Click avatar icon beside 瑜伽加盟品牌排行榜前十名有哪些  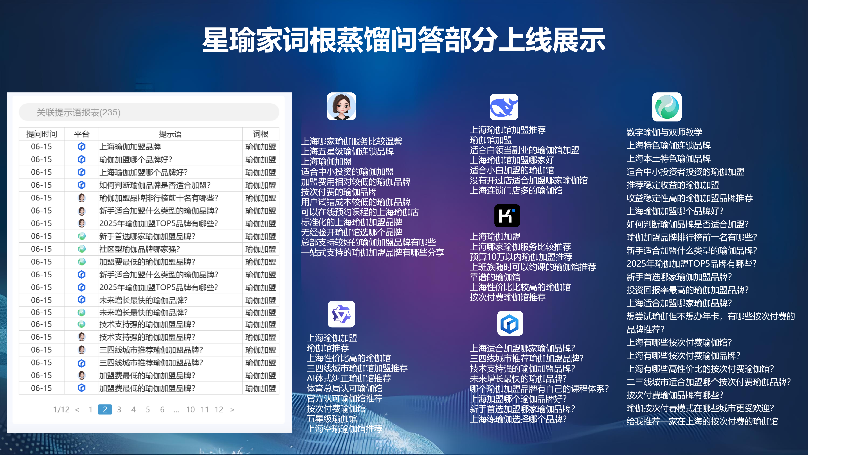(82, 198)
